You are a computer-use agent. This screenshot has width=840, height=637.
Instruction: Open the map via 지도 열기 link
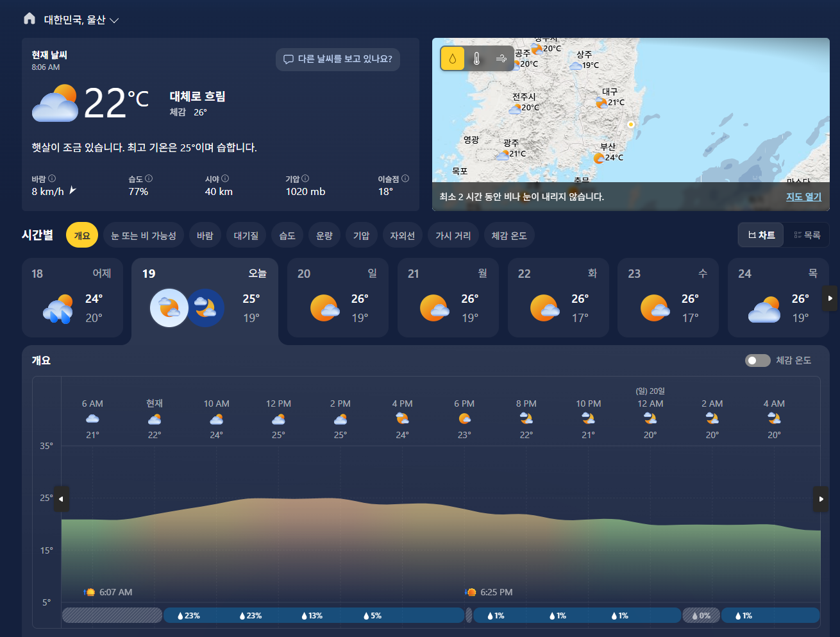[803, 196]
